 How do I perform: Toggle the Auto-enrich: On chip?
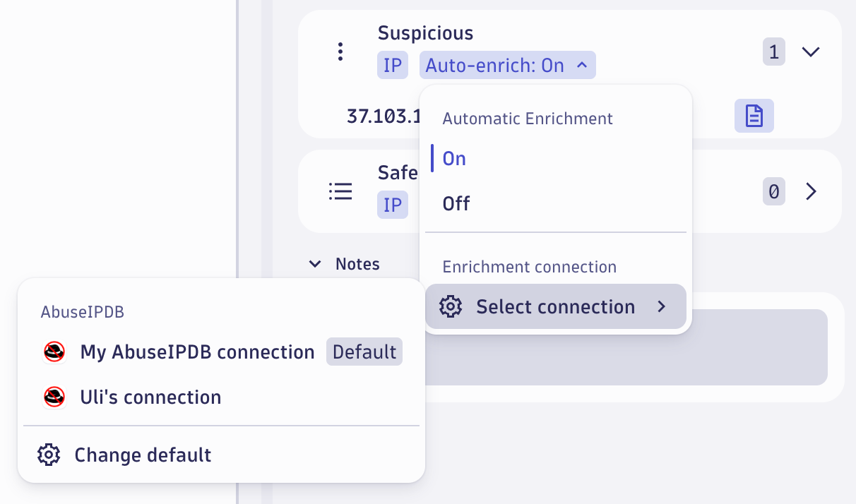click(x=507, y=65)
